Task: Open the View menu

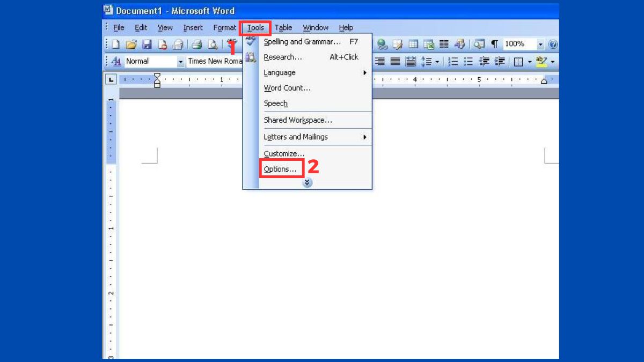Action: 165,27
